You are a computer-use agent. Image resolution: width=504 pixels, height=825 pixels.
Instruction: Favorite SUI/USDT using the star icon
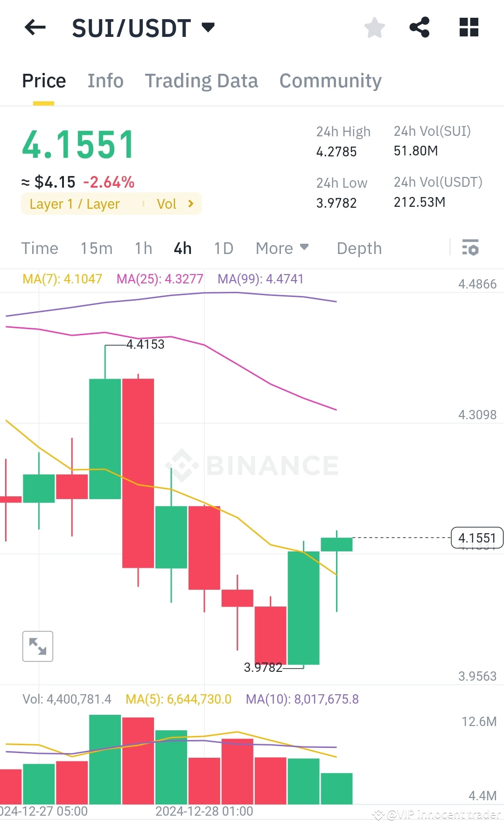[x=374, y=28]
